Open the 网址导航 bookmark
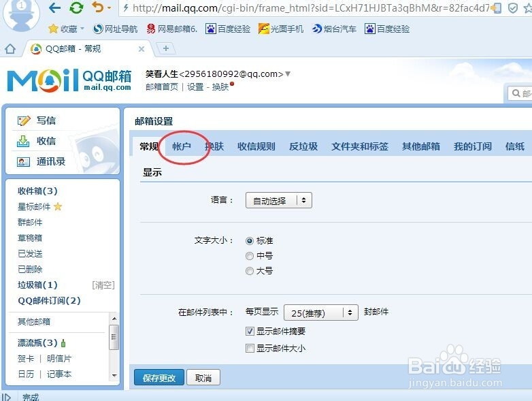This screenshot has height=401, width=532. [x=116, y=29]
